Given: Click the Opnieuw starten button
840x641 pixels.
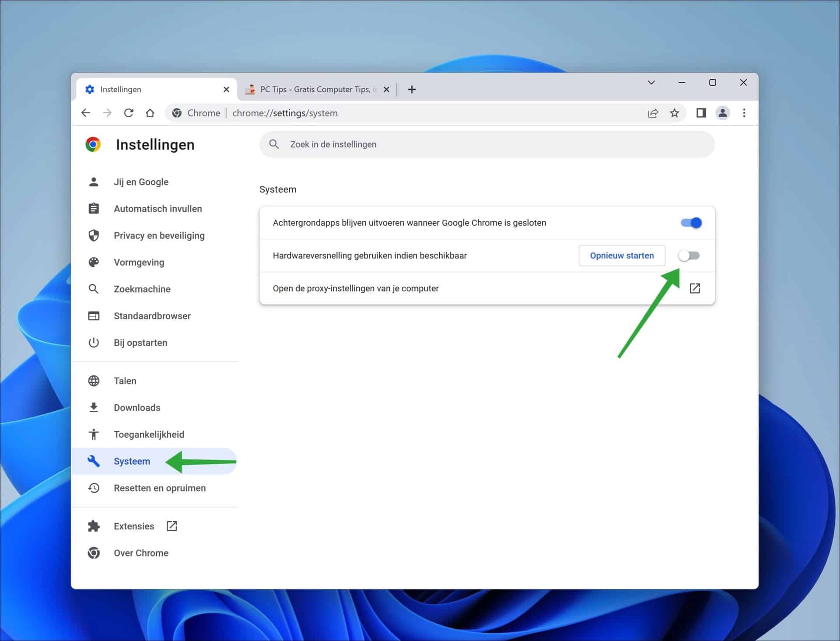Looking at the screenshot, I should pyautogui.click(x=621, y=256).
